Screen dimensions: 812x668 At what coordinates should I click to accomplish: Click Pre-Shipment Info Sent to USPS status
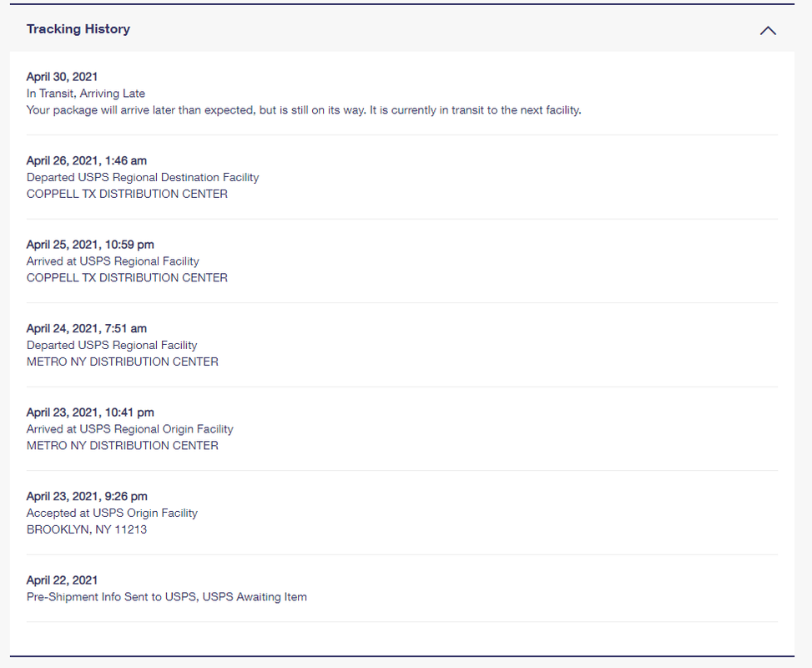[x=167, y=597]
